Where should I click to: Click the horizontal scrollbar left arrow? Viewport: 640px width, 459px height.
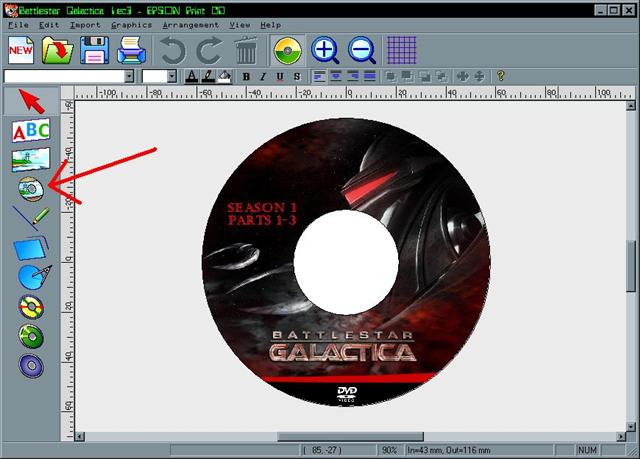(x=80, y=437)
